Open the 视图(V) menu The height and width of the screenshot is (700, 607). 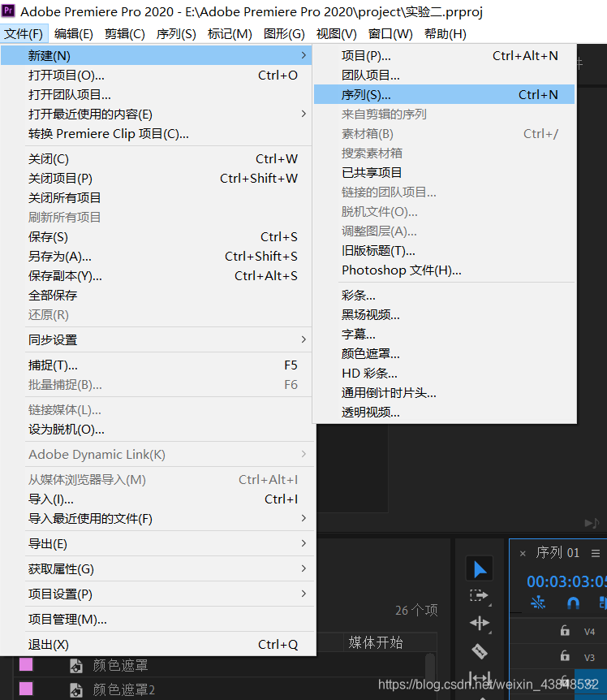pos(336,34)
